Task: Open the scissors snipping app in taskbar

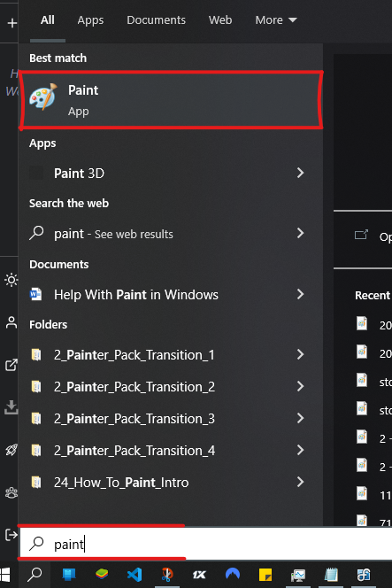Action: pos(167,575)
